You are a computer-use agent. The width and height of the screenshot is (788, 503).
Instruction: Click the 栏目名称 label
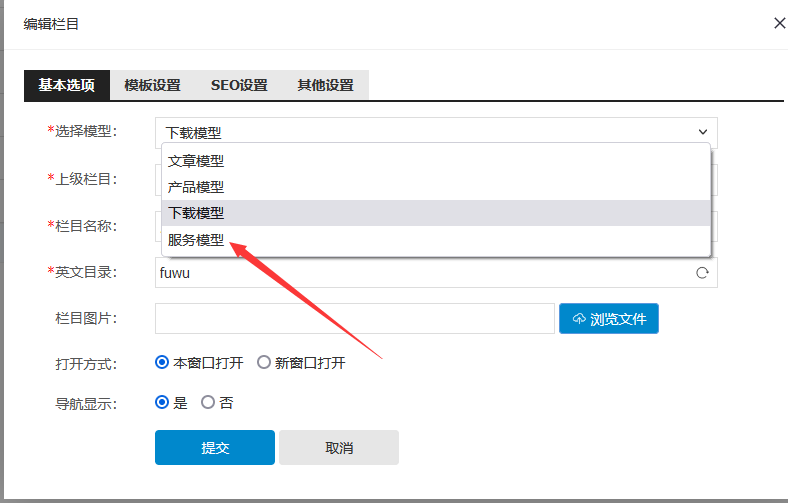pos(82,226)
